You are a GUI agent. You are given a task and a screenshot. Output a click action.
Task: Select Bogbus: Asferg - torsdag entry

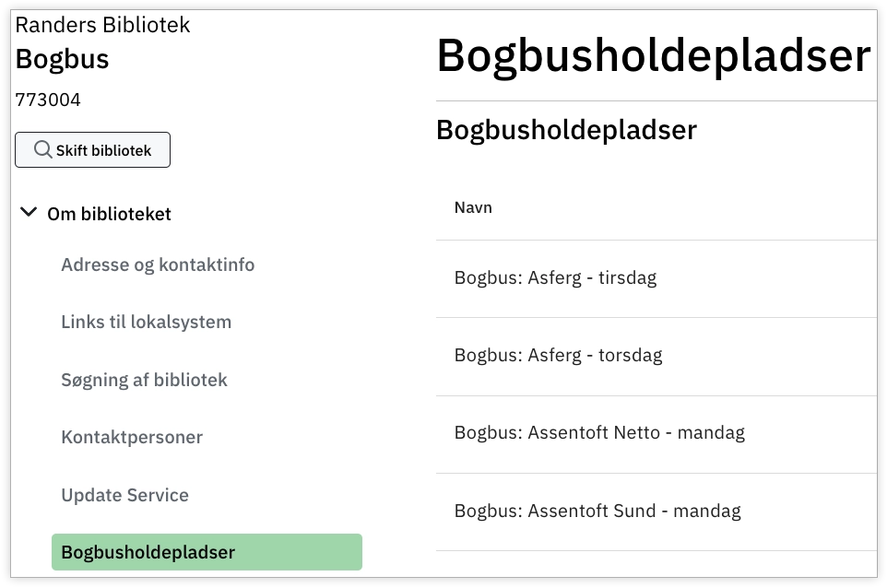tap(558, 355)
